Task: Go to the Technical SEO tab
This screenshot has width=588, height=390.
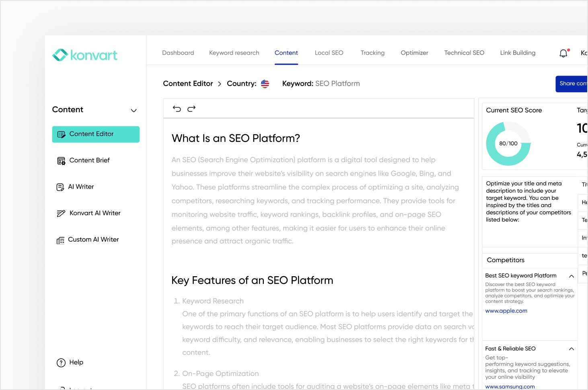Action: click(x=464, y=53)
